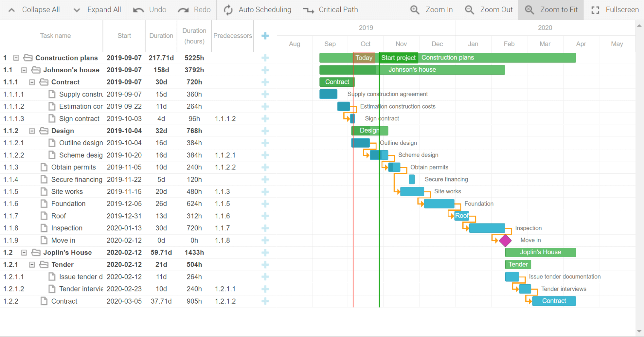Click the Today marker in the timeline
Viewport: 644px width, 337px height.
point(364,58)
